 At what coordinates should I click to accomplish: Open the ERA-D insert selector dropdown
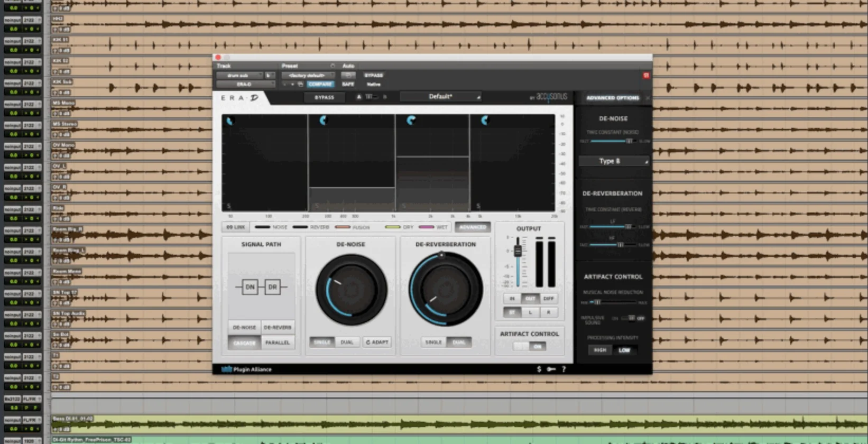245,85
